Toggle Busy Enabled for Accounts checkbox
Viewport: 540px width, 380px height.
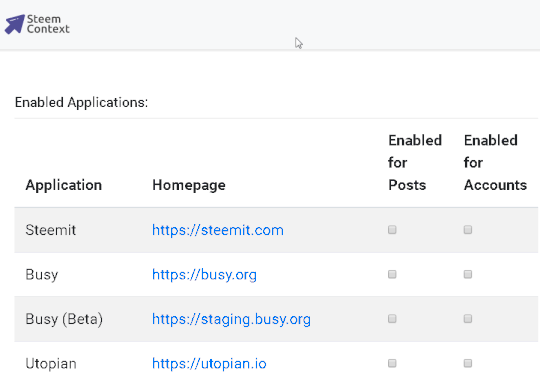pyautogui.click(x=468, y=274)
